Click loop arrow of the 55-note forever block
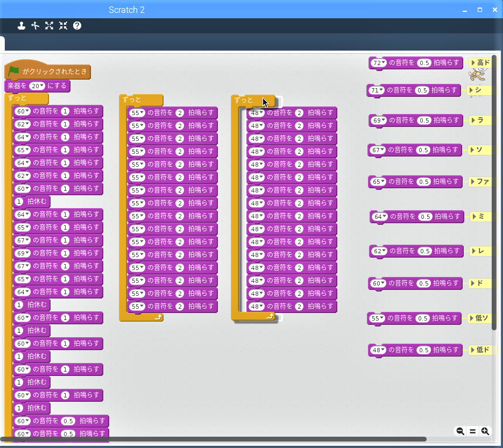 click(x=159, y=317)
